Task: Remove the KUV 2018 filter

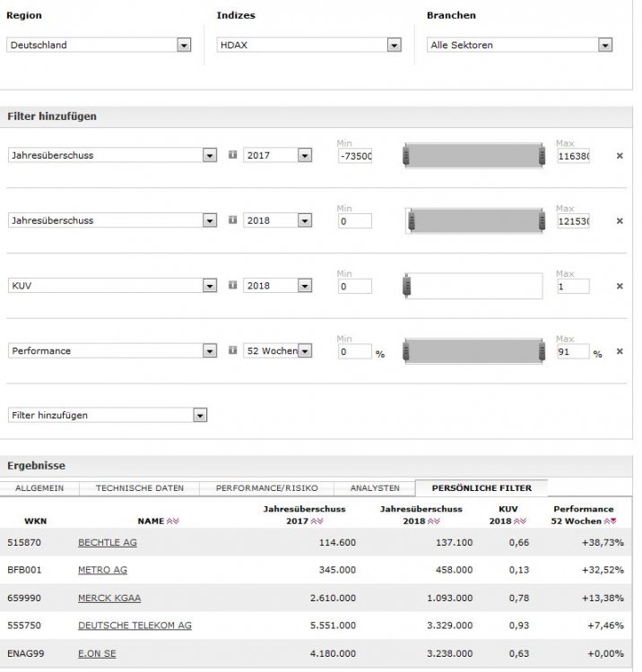Action: 620,286
